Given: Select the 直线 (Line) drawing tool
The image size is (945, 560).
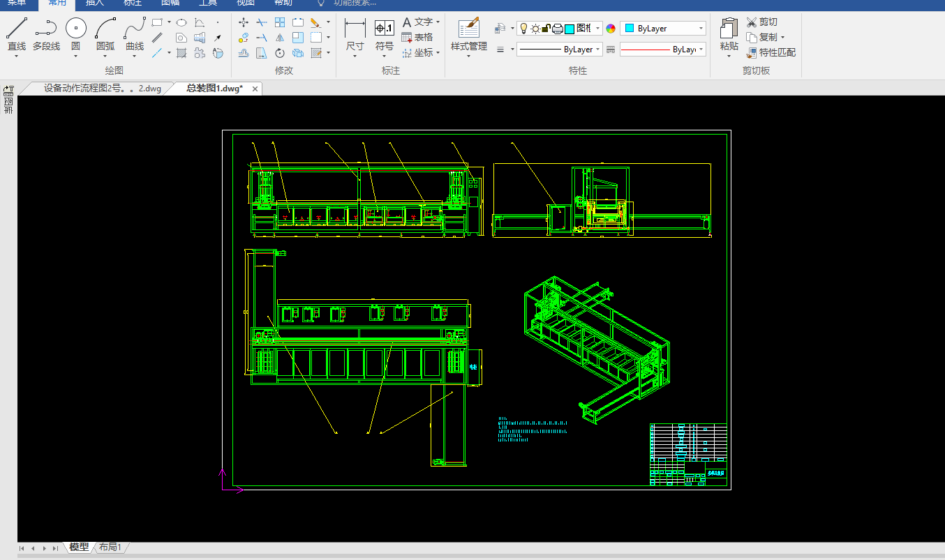Looking at the screenshot, I should click(x=17, y=29).
